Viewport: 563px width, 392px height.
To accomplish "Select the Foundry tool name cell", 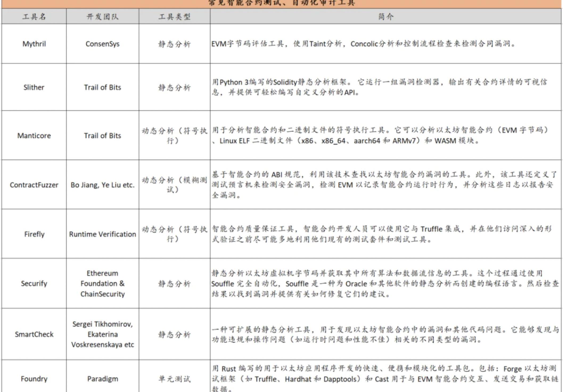I will [x=34, y=379].
